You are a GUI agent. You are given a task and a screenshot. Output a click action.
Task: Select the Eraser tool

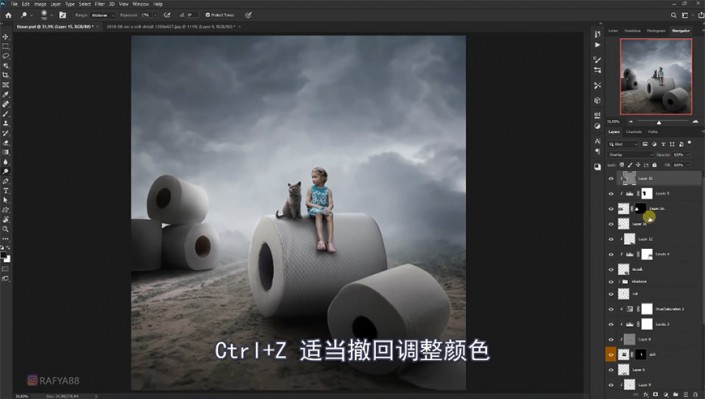(5, 143)
